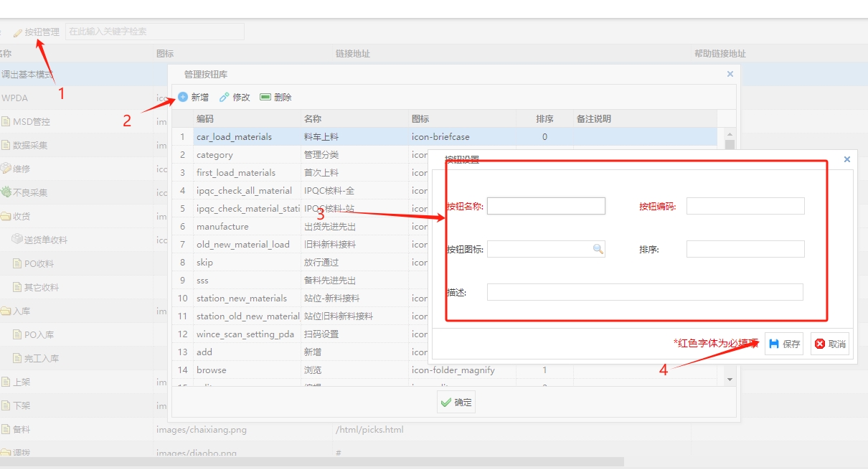Screen dimensions: 868x470
Task: Click into the 按钮编码 text box
Action: click(745, 207)
